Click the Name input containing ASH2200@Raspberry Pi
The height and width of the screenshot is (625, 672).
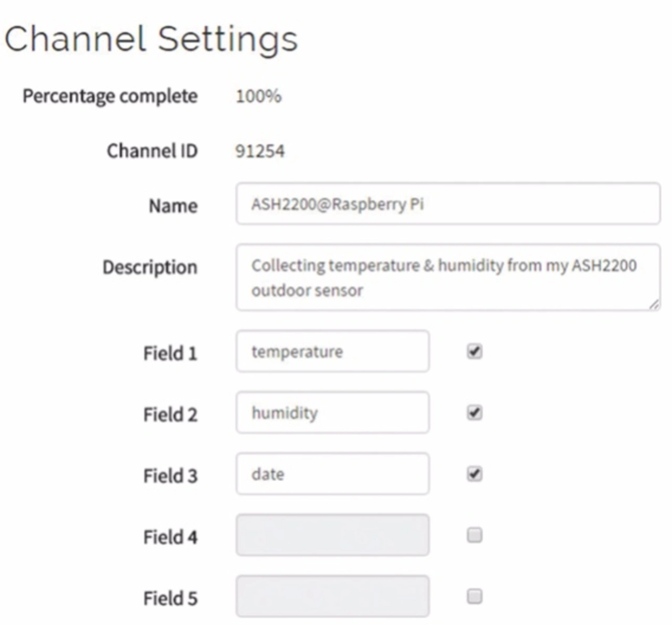click(448, 204)
